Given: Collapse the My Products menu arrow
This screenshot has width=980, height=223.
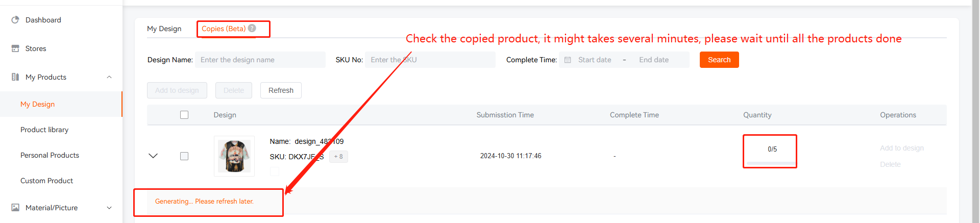Looking at the screenshot, I should point(109,77).
